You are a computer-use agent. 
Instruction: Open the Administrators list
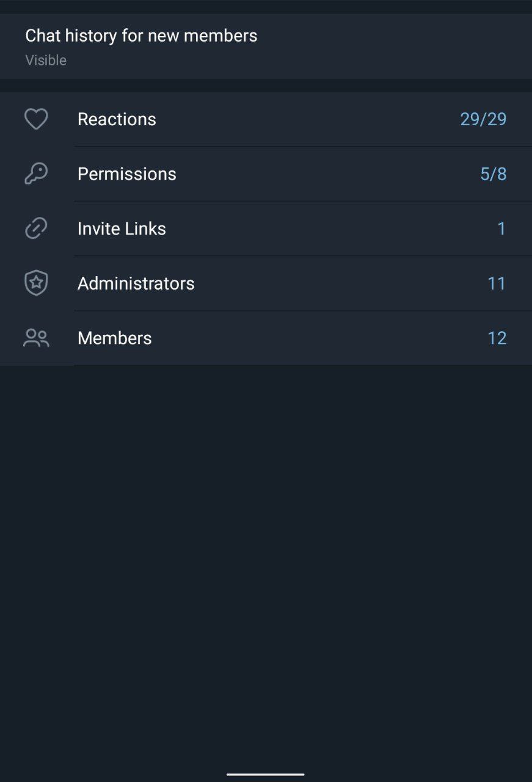tap(136, 283)
